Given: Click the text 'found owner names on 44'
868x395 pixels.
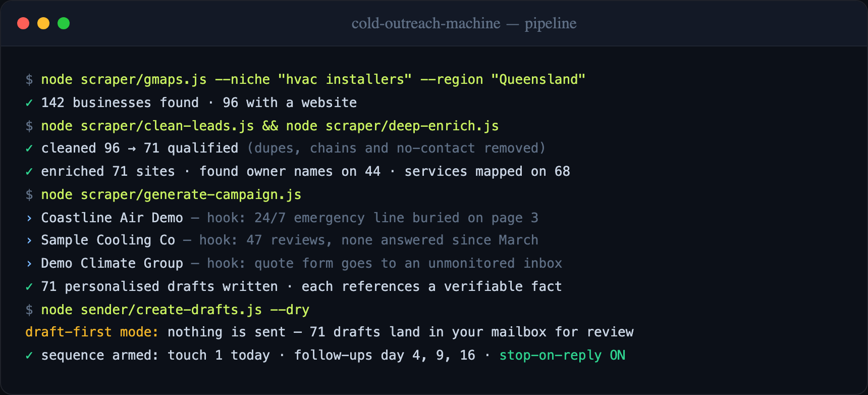Looking at the screenshot, I should [x=290, y=171].
